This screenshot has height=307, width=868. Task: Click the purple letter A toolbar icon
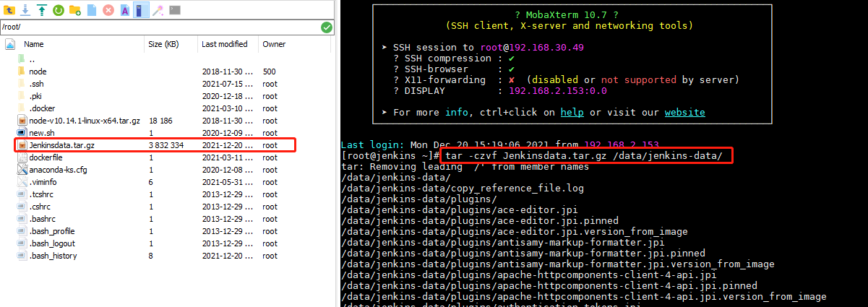click(x=124, y=10)
